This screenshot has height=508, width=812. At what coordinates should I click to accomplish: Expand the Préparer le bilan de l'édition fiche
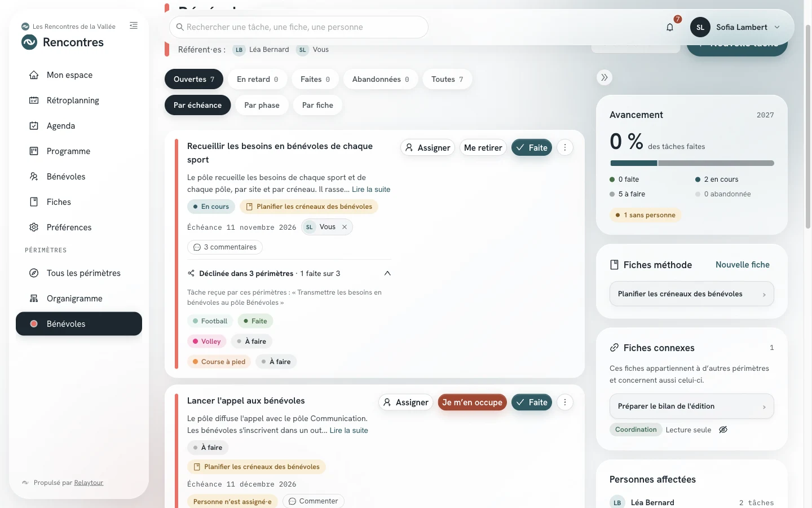[x=692, y=406]
